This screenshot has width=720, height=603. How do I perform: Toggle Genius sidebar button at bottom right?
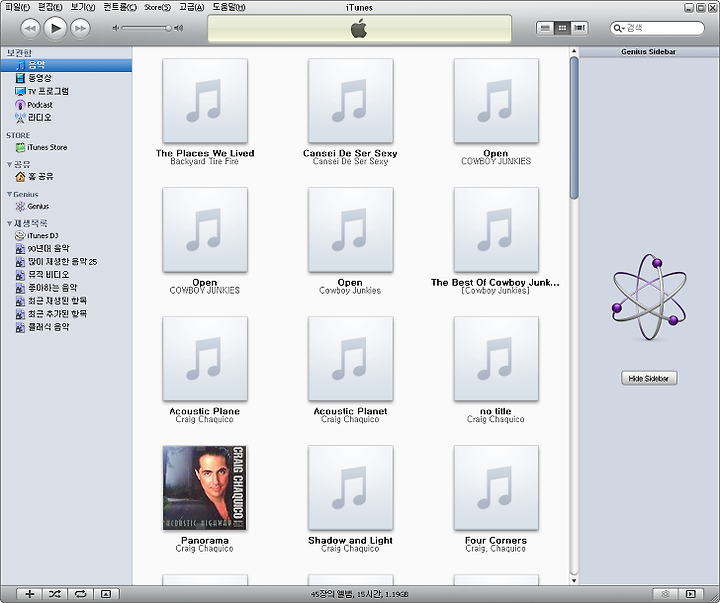coord(690,594)
